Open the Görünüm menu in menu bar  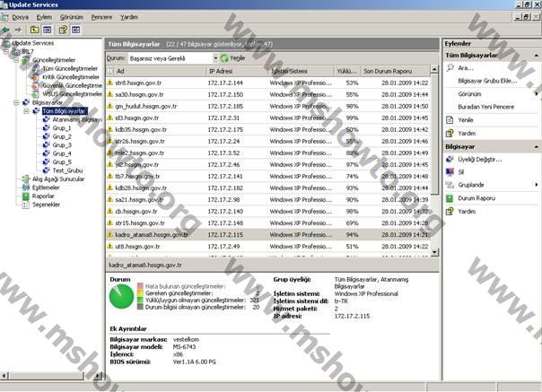click(x=72, y=17)
